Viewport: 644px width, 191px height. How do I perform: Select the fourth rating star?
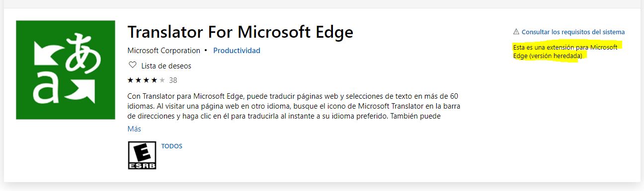154,80
